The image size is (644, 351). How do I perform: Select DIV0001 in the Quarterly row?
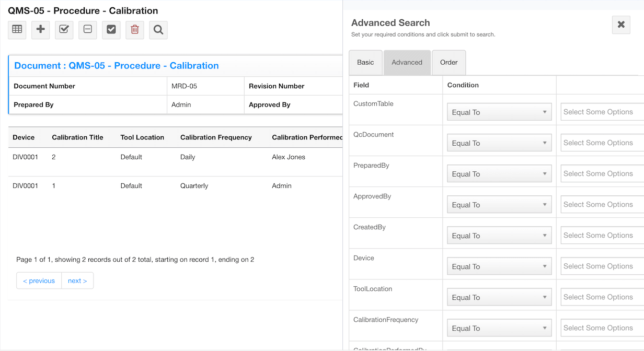click(x=26, y=185)
